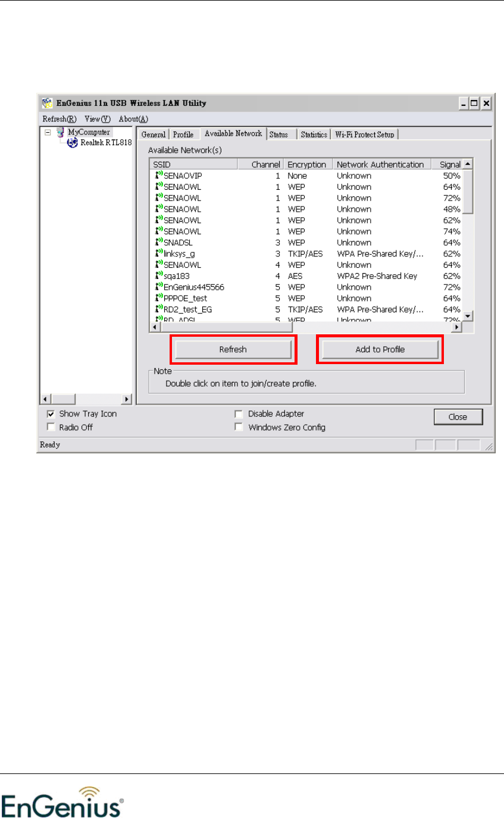Click the signal icon beside SNADSL
Viewport: 504px width, 821px height.
coord(158,242)
